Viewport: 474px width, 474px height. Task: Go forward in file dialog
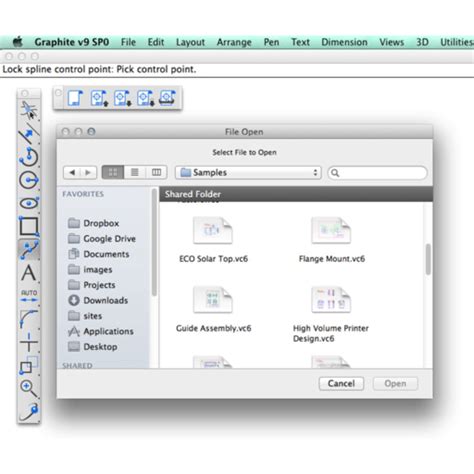coord(88,172)
